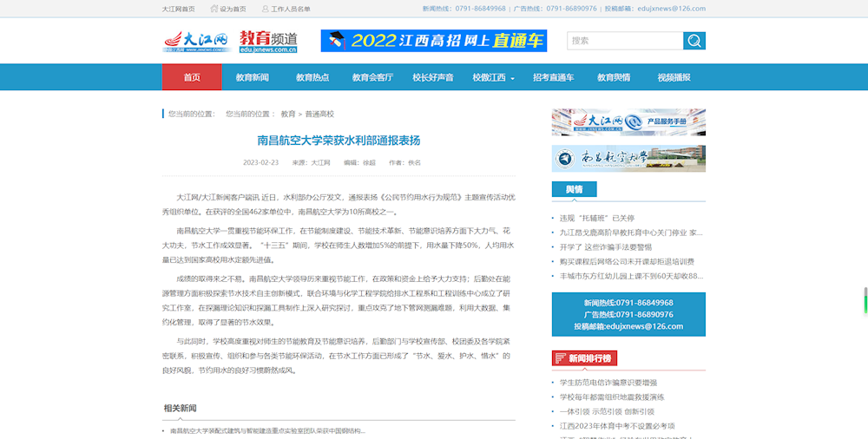
Task: Click the green scrollbar handle at right edge
Action: click(865, 300)
